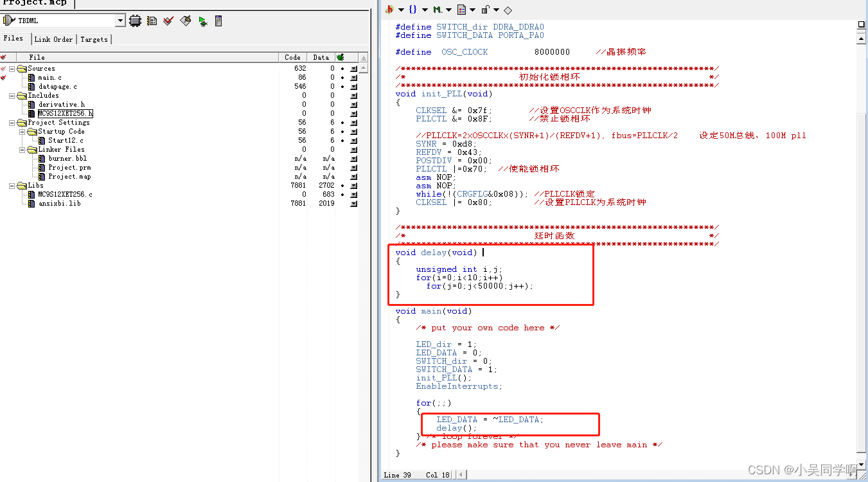Open the Target Settings chip icon
This screenshot has width=868, height=482.
click(134, 20)
